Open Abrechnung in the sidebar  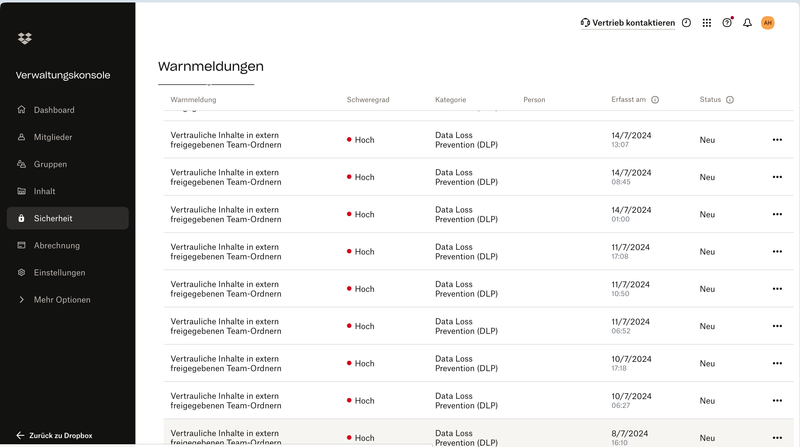(56, 245)
